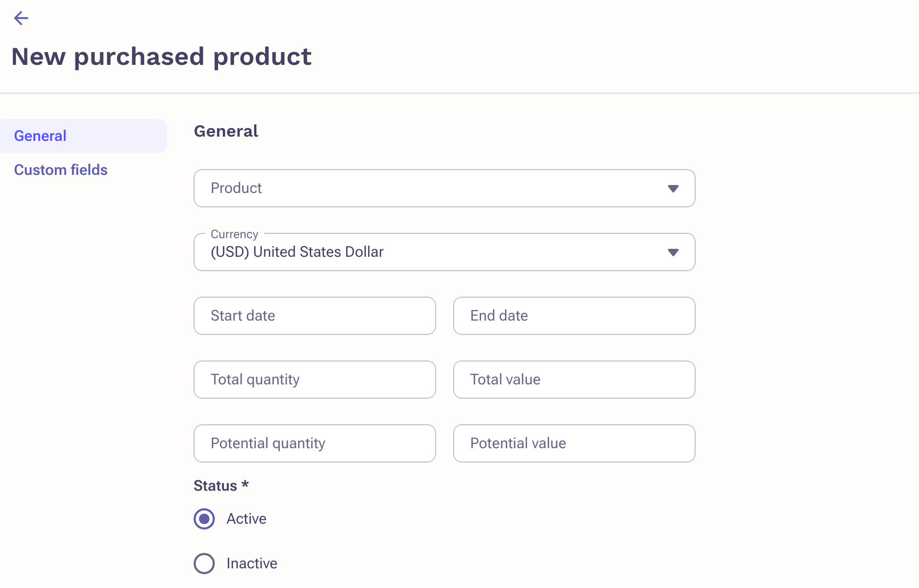Focus the Start date field
The height and width of the screenshot is (588, 919).
click(x=315, y=316)
